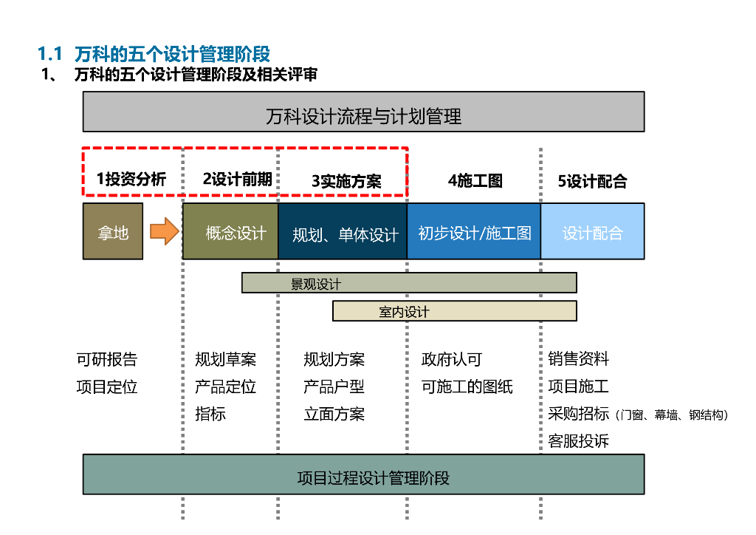Click the text '规划草案'
Viewport: 756px width, 535px height.
[225, 359]
